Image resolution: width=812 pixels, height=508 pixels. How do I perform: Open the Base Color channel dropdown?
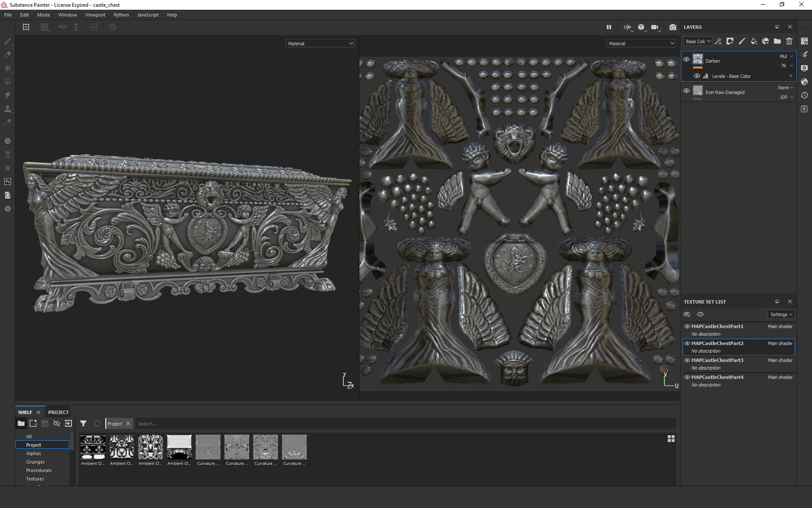click(x=698, y=41)
